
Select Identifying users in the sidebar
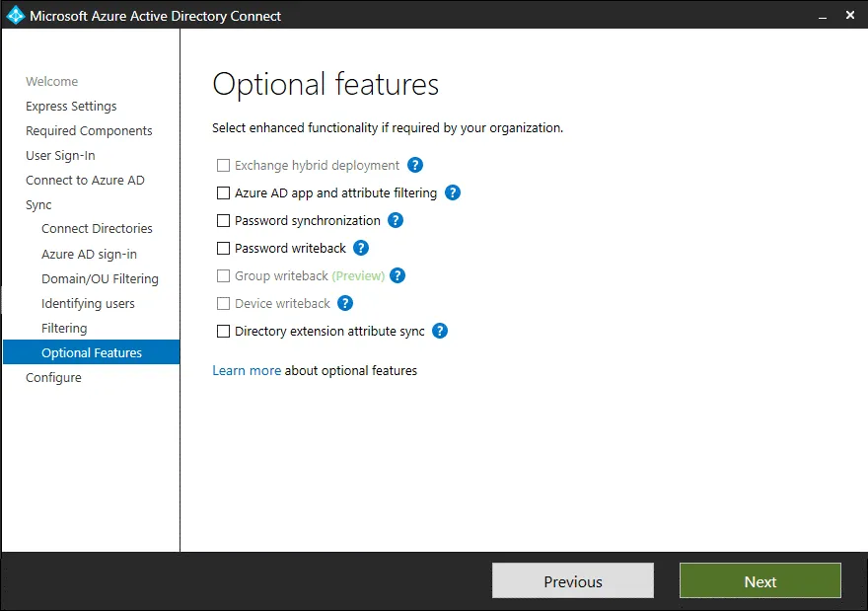(88, 304)
